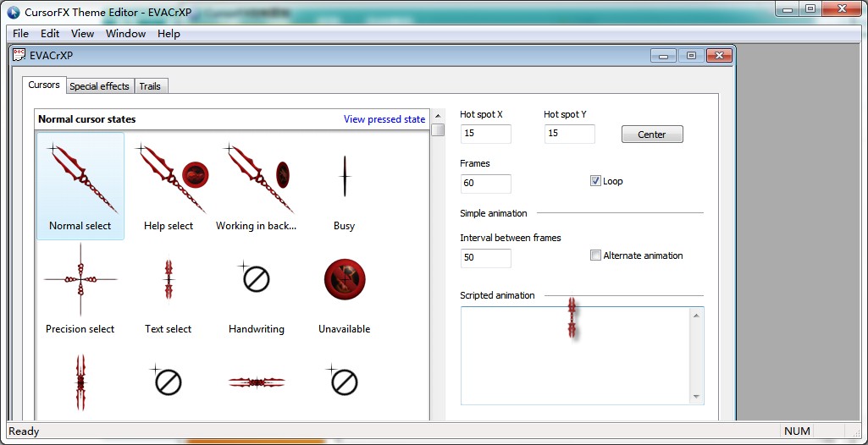Click the Frames input field
868x445 pixels.
[485, 184]
